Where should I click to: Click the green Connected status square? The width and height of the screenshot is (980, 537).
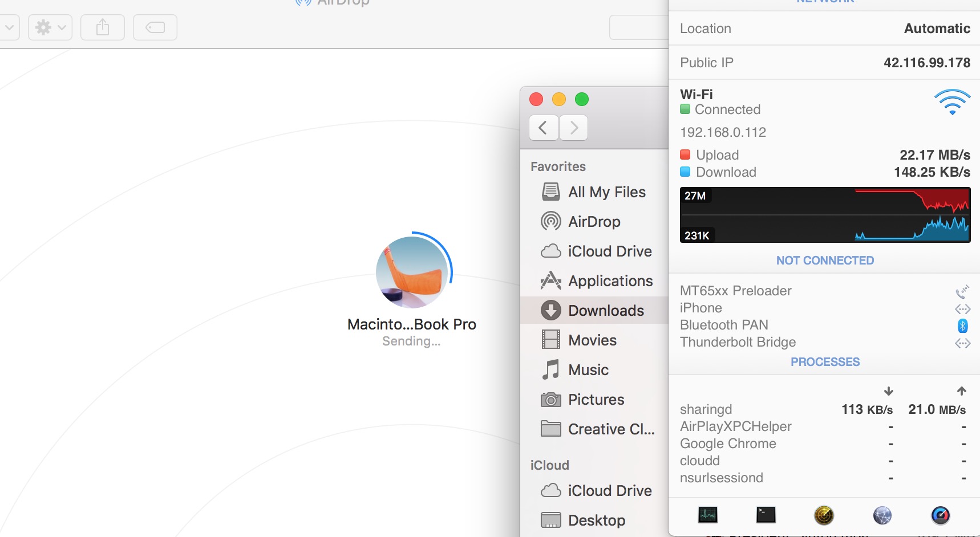[685, 109]
